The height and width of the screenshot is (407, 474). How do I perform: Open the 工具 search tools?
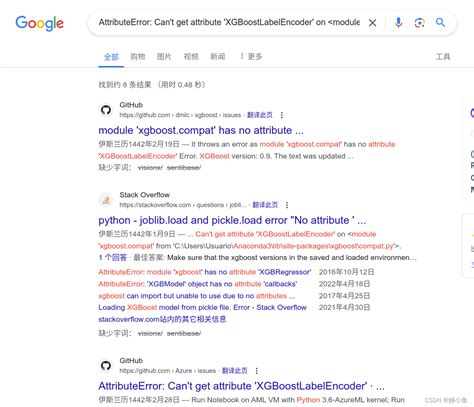pyautogui.click(x=443, y=57)
